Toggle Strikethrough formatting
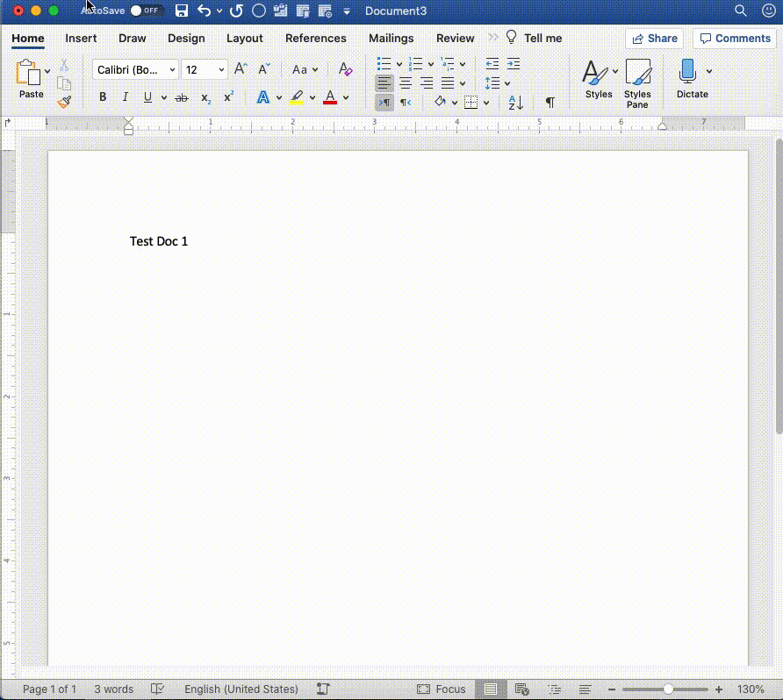Screen dimensions: 783x700 point(182,97)
